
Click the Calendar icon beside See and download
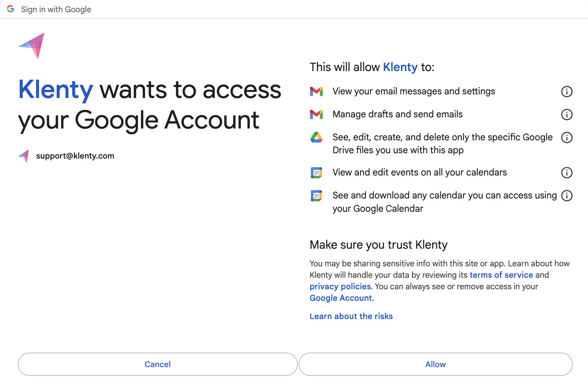[316, 196]
